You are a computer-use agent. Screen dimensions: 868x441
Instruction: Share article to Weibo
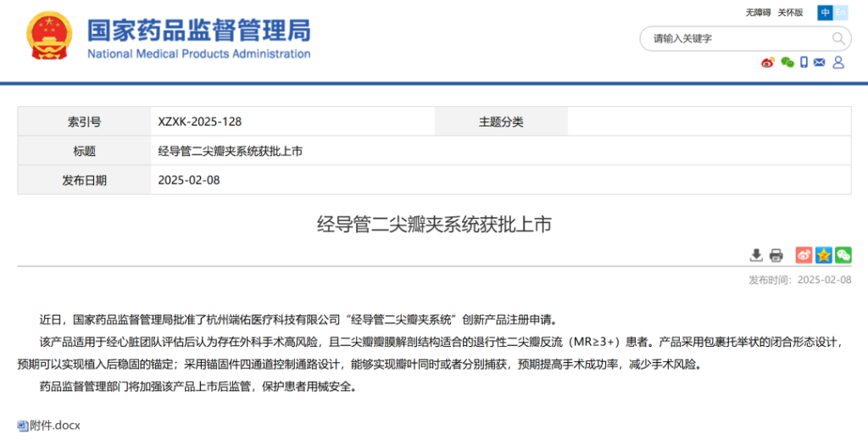[x=804, y=255]
